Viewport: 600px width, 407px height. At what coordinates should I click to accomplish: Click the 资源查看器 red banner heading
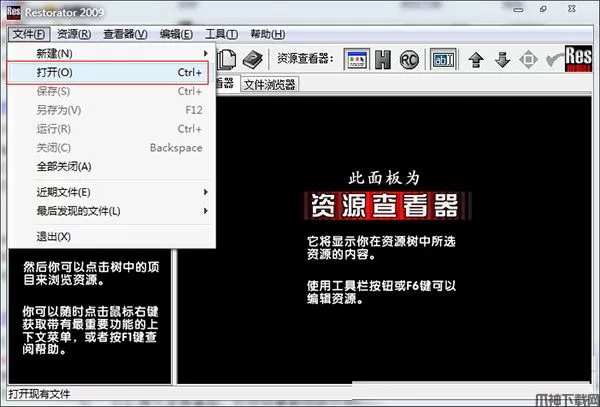point(386,206)
